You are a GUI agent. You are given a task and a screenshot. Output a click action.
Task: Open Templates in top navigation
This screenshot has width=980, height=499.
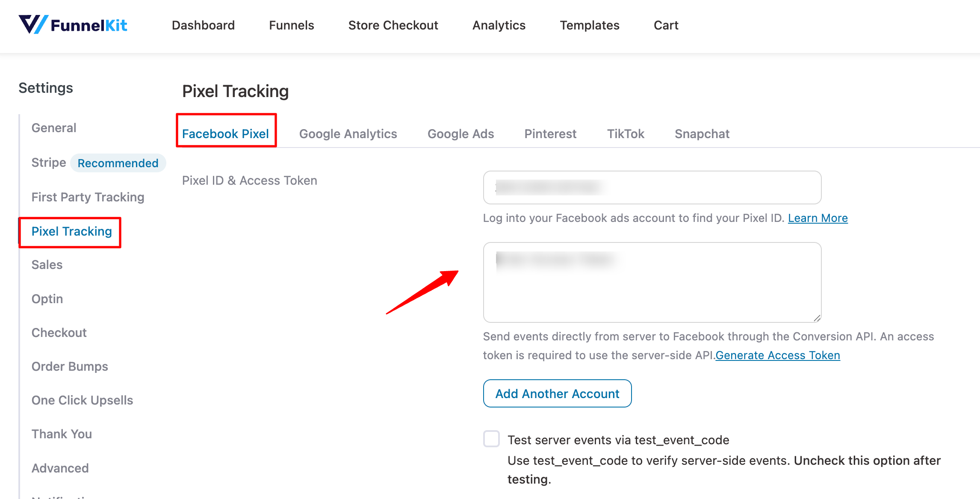coord(590,25)
